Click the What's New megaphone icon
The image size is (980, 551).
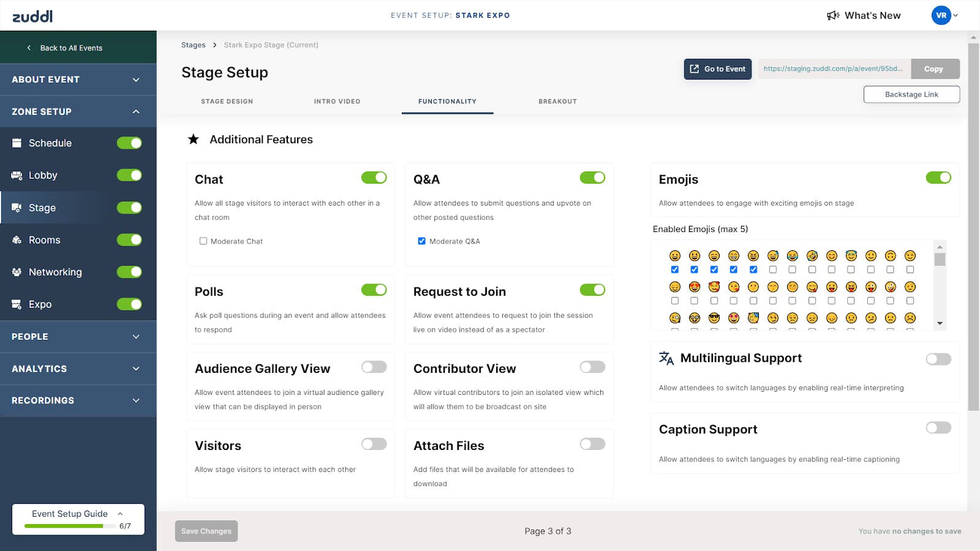click(833, 15)
